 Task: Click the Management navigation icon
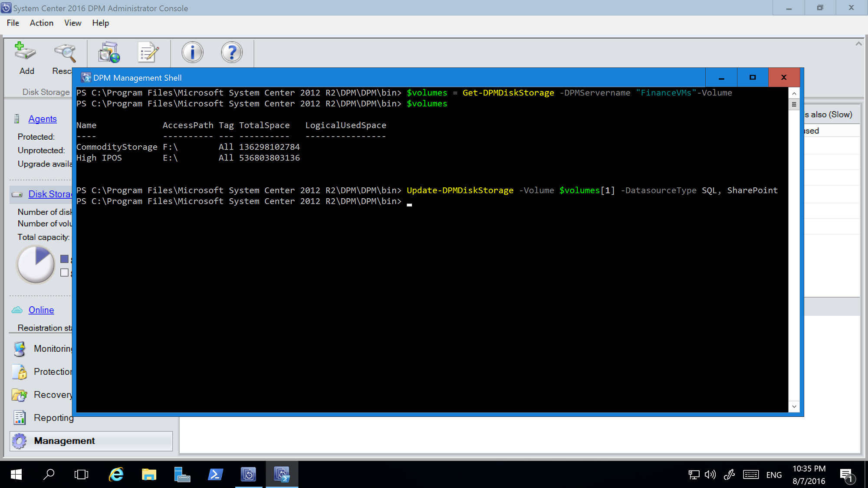coord(21,440)
